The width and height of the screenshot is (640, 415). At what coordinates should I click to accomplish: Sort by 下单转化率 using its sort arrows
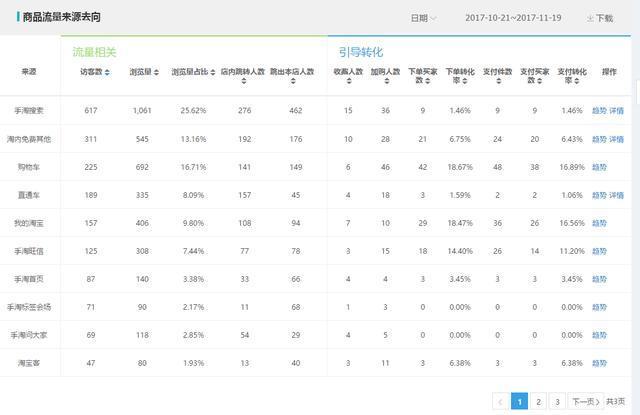(x=464, y=81)
